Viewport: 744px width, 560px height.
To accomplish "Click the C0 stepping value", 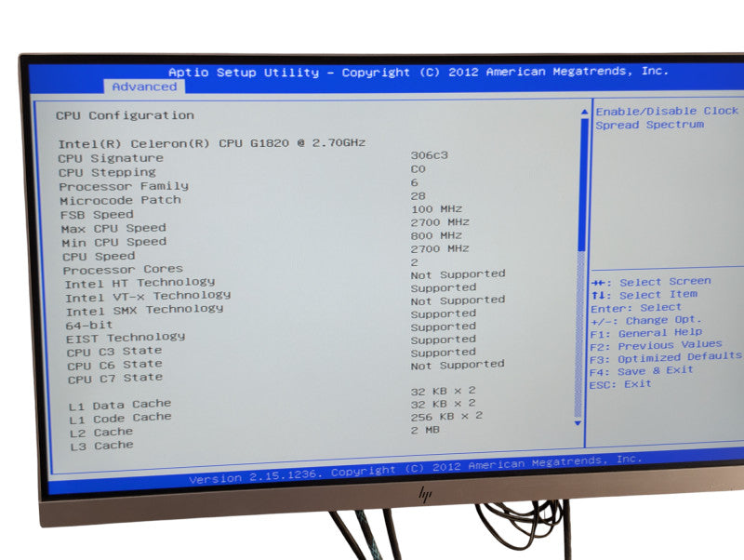I will click(418, 169).
